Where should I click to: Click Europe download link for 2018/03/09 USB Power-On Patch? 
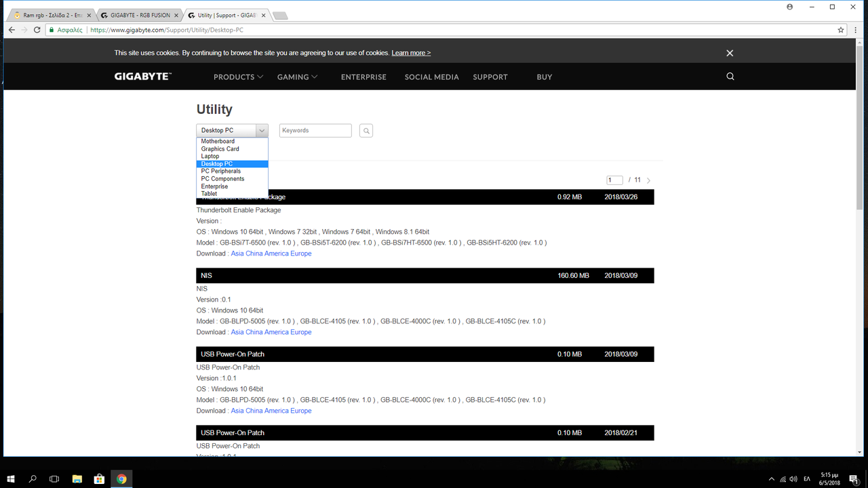pos(301,411)
